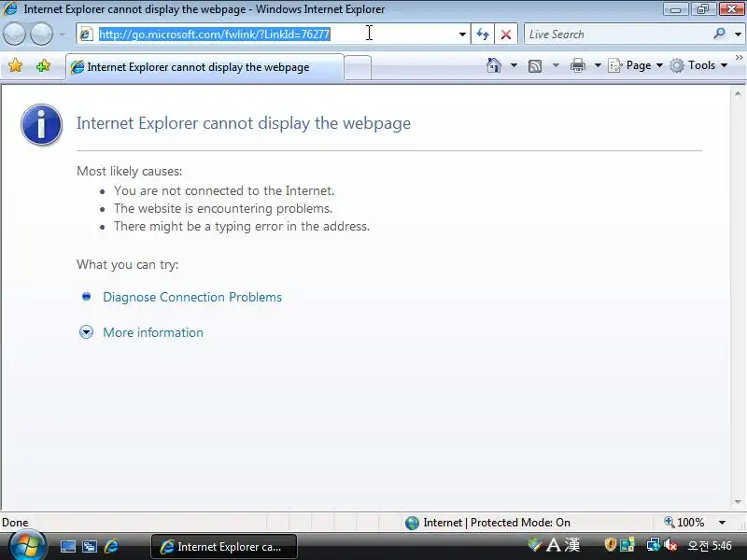This screenshot has width=747, height=560.
Task: Open the Page menu
Action: [636, 65]
